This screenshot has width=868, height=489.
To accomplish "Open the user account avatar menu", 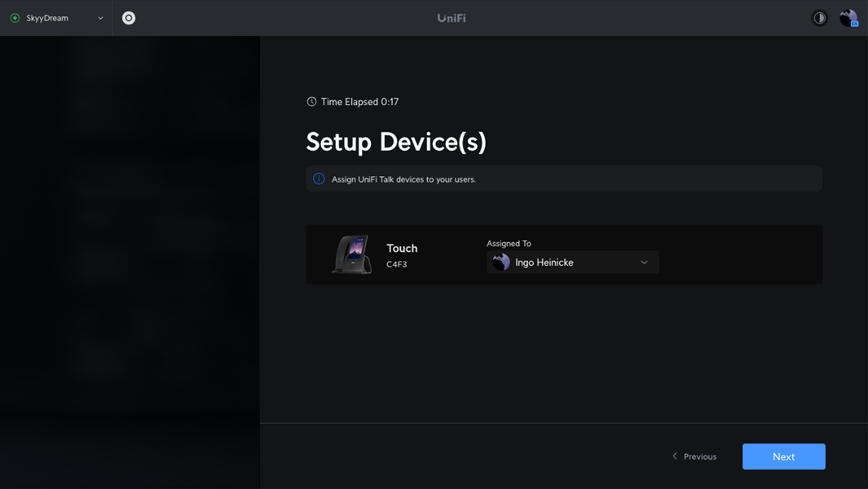I will (848, 18).
